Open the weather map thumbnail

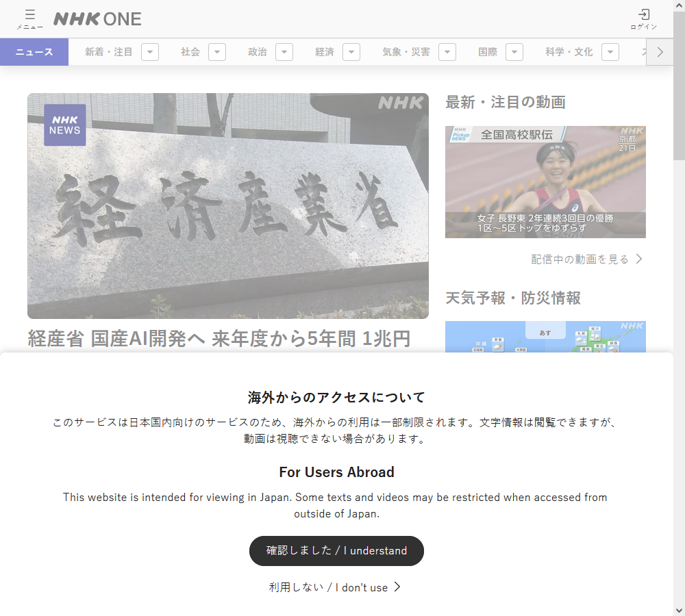[545, 337]
